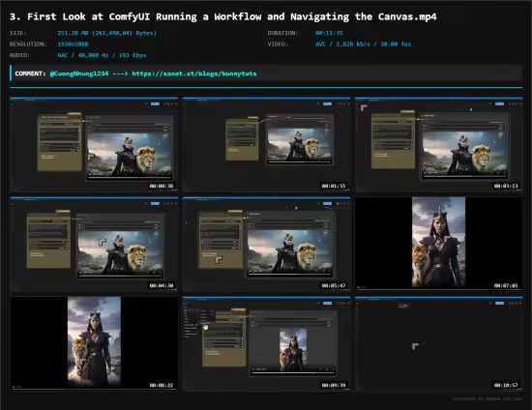Click the COMMENT: label
Image resolution: width=532 pixels, height=410 pixels.
[x=30, y=73]
